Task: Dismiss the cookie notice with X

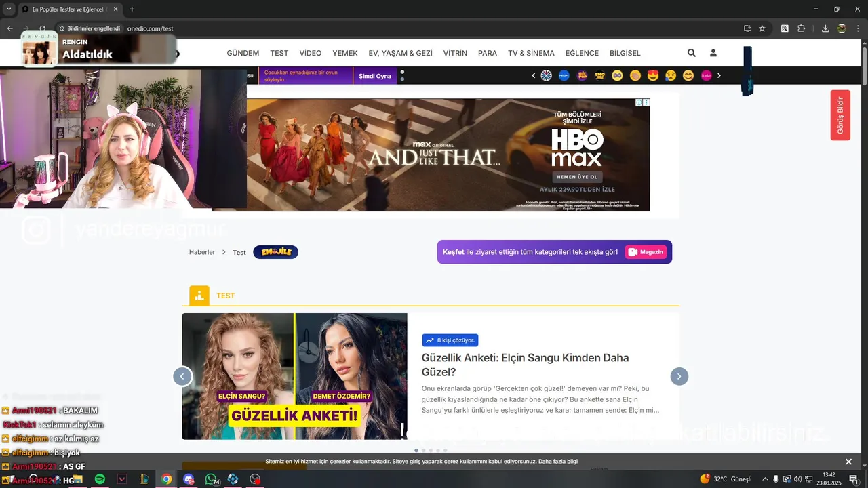Action: 848,462
